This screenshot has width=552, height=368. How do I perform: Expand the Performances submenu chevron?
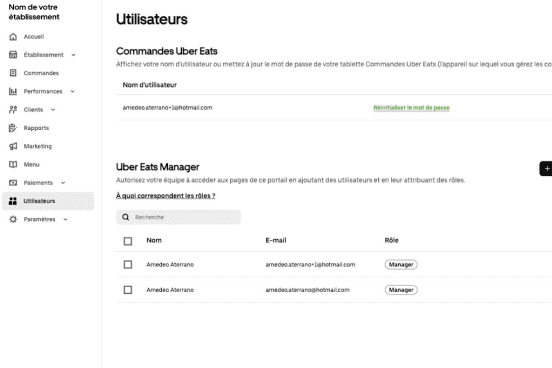pos(73,92)
